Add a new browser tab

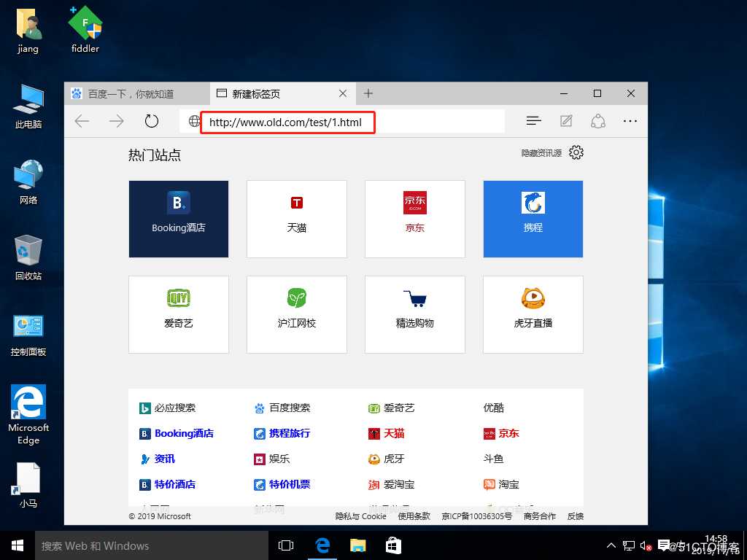pyautogui.click(x=368, y=93)
